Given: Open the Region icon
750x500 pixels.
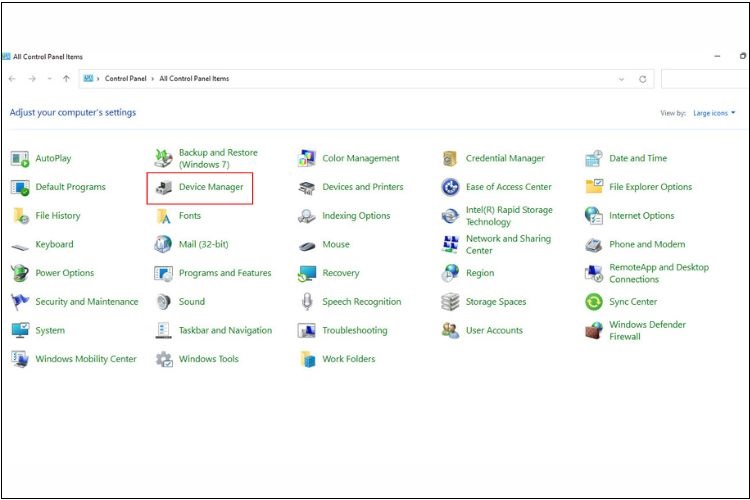Looking at the screenshot, I should click(450, 273).
